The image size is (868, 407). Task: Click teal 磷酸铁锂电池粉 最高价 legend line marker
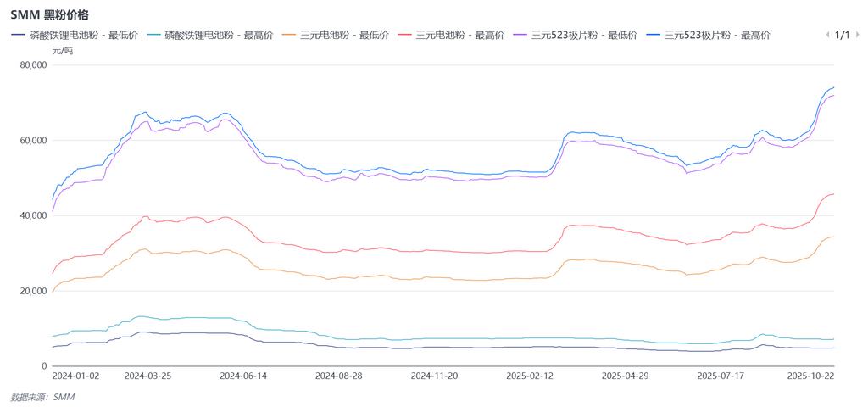153,35
